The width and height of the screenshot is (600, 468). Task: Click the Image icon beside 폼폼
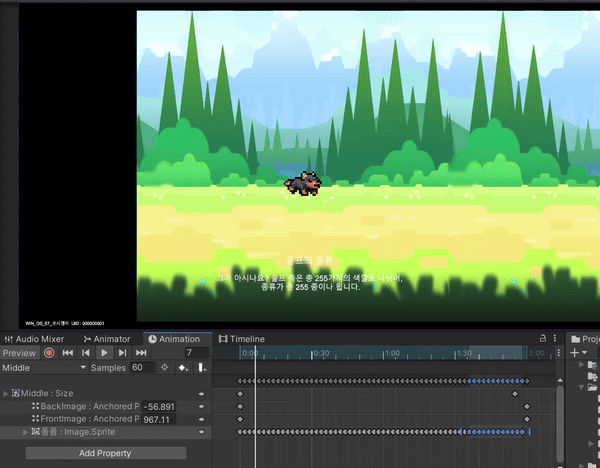36,432
